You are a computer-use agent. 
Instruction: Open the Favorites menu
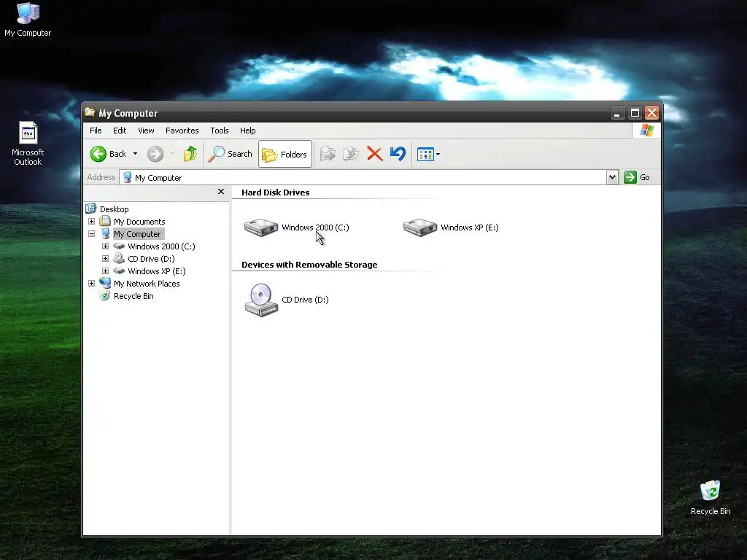coord(182,131)
